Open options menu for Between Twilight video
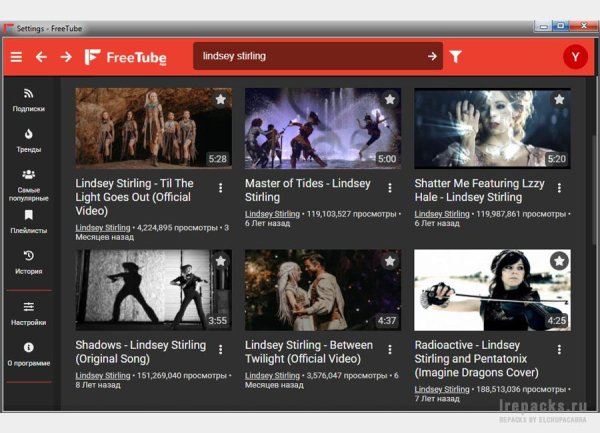The image size is (600, 433). [390, 350]
